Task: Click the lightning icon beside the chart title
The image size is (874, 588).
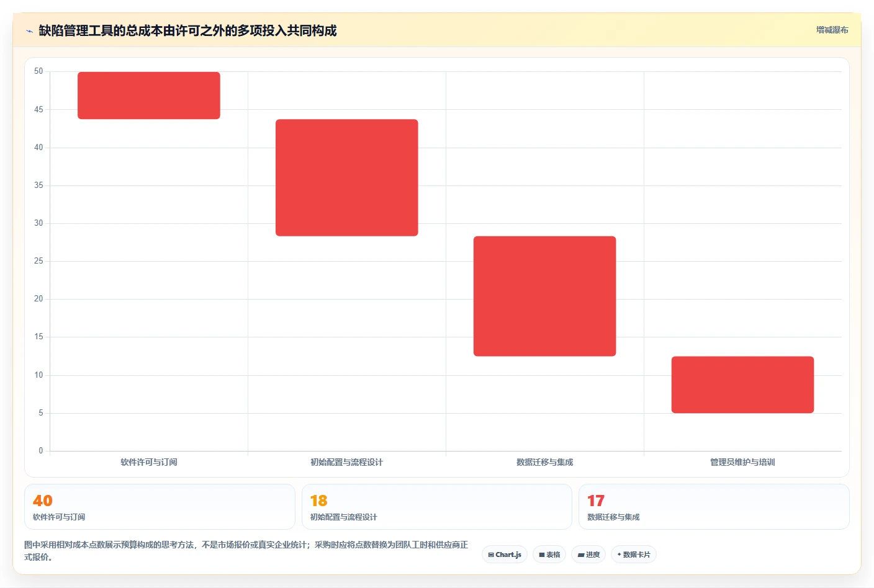Action: [x=29, y=31]
